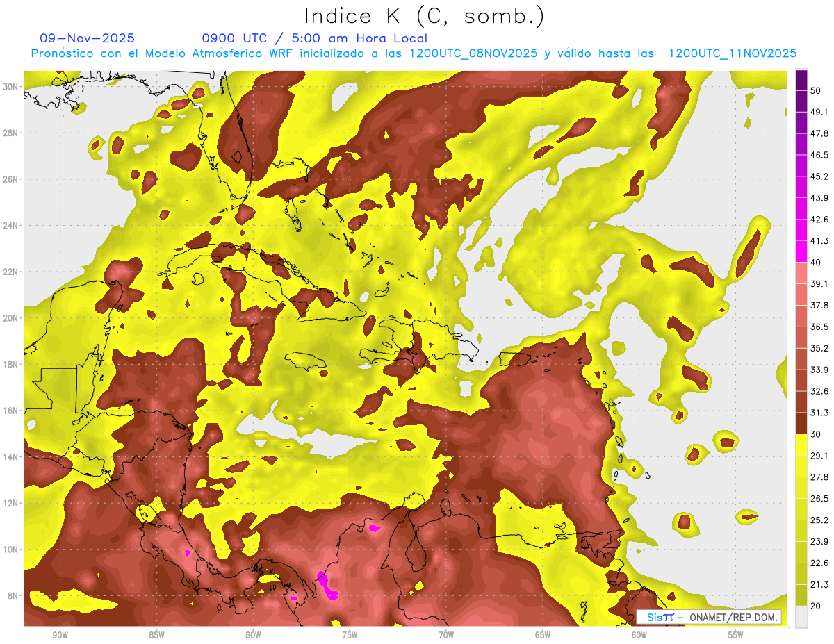Click the 55W longitude axis label
The image size is (834, 644).
click(x=735, y=635)
